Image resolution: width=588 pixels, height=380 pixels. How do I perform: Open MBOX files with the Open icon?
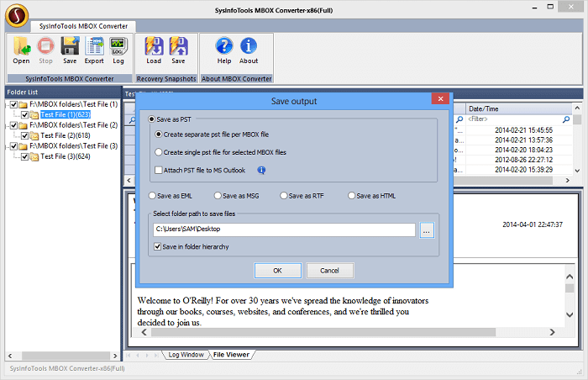click(x=21, y=50)
